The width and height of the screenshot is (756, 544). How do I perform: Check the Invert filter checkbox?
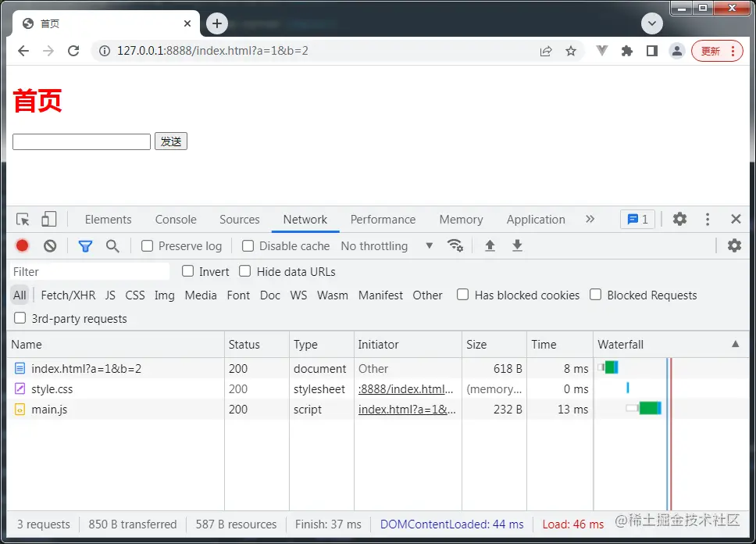(187, 271)
